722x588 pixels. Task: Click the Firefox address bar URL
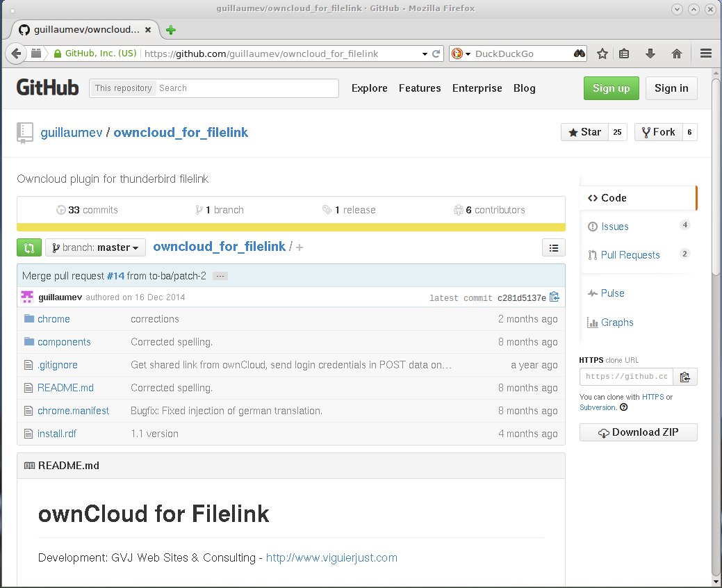(261, 54)
